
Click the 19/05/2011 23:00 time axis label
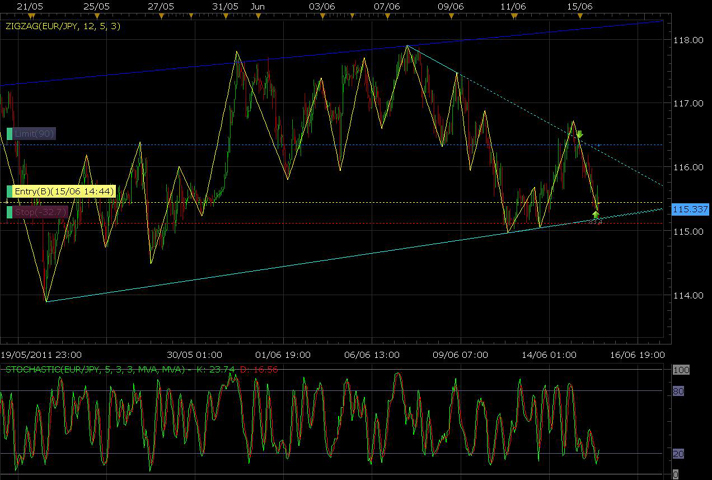click(x=41, y=353)
